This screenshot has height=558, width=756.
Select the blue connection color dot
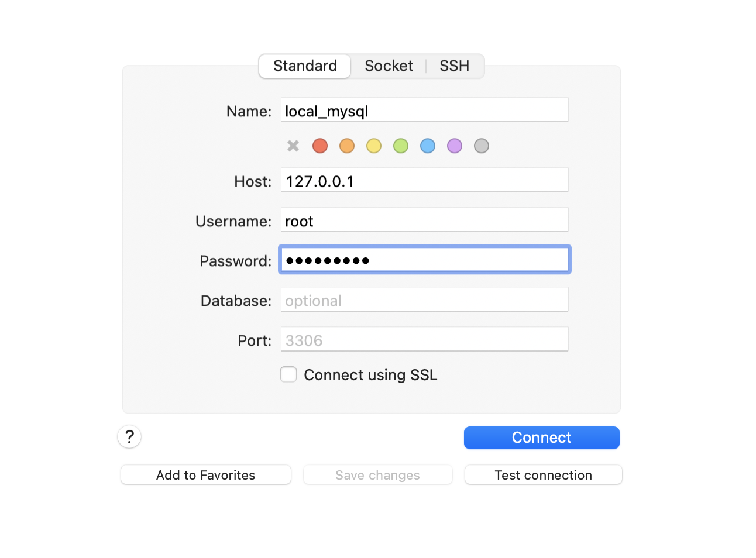(428, 146)
